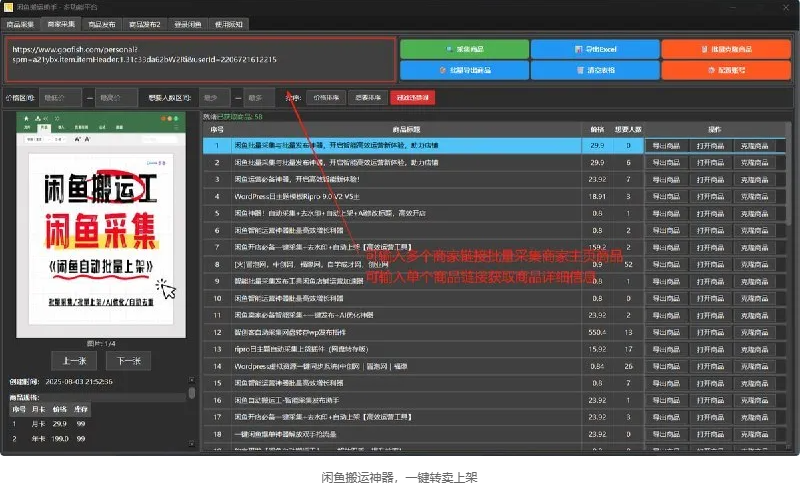This screenshot has height=489, width=803.
Task: Select row 13 ripro日主题 title
Action: click(301, 349)
